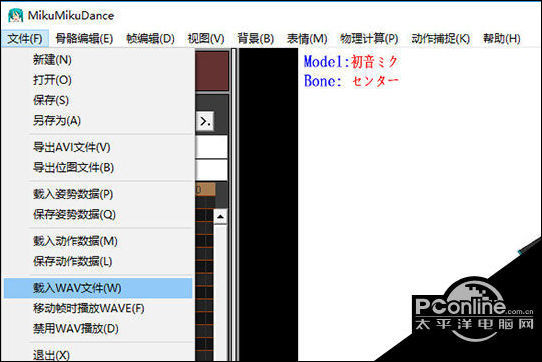Click the red Bone name センター text
This screenshot has height=362, width=542.
coord(376,81)
